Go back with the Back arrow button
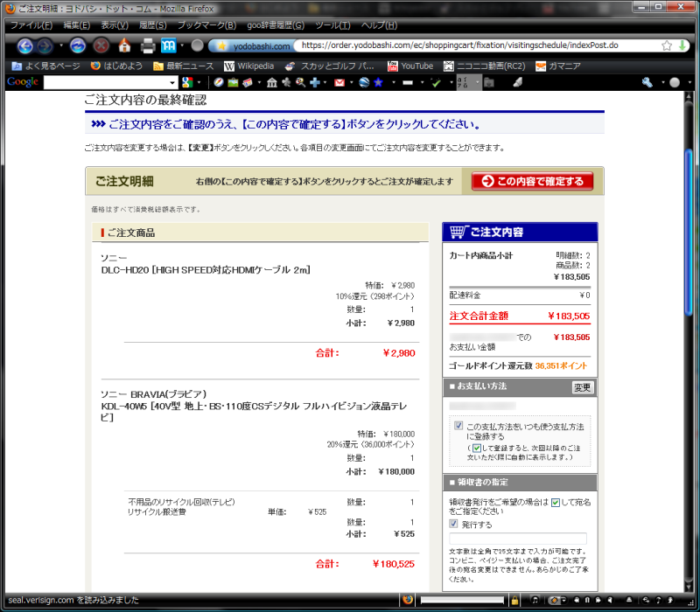The height and width of the screenshot is (612, 700). click(25, 46)
